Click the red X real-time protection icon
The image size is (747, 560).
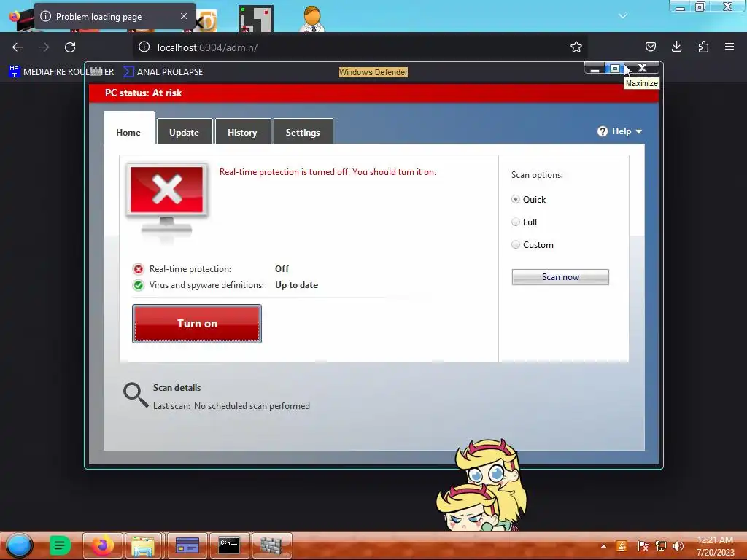[138, 269]
